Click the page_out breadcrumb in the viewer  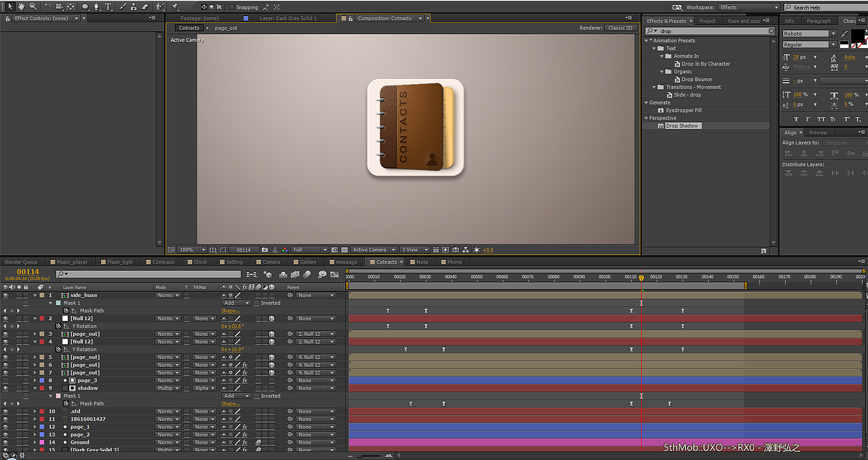(226, 28)
